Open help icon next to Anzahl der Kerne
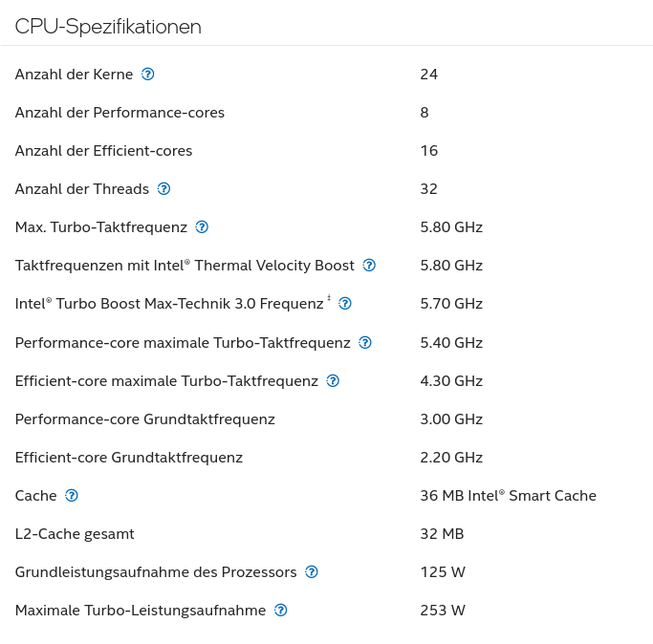Viewport: 653px width, 644px height. point(148,75)
